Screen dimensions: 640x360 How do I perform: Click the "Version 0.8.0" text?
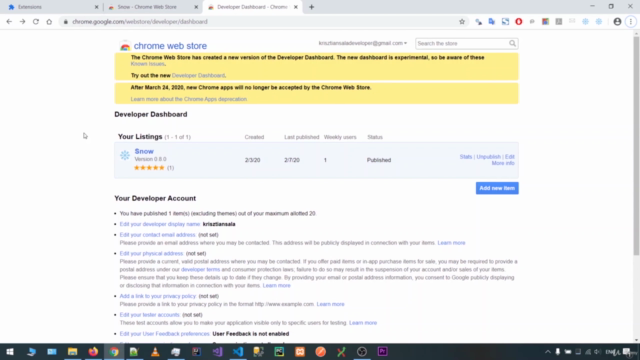tap(150, 159)
